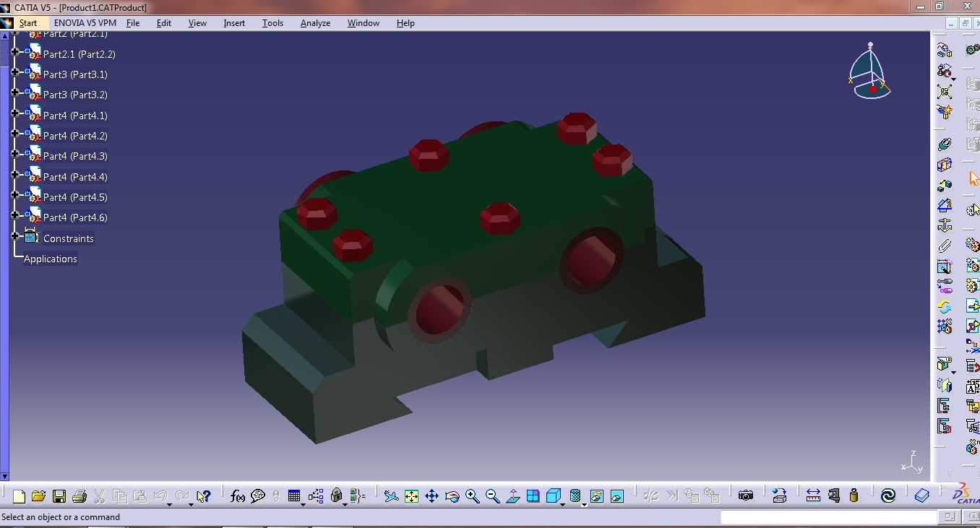Expand the Part3 (Part3.1) tree node
Image resolution: width=980 pixels, height=528 pixels.
coord(15,72)
